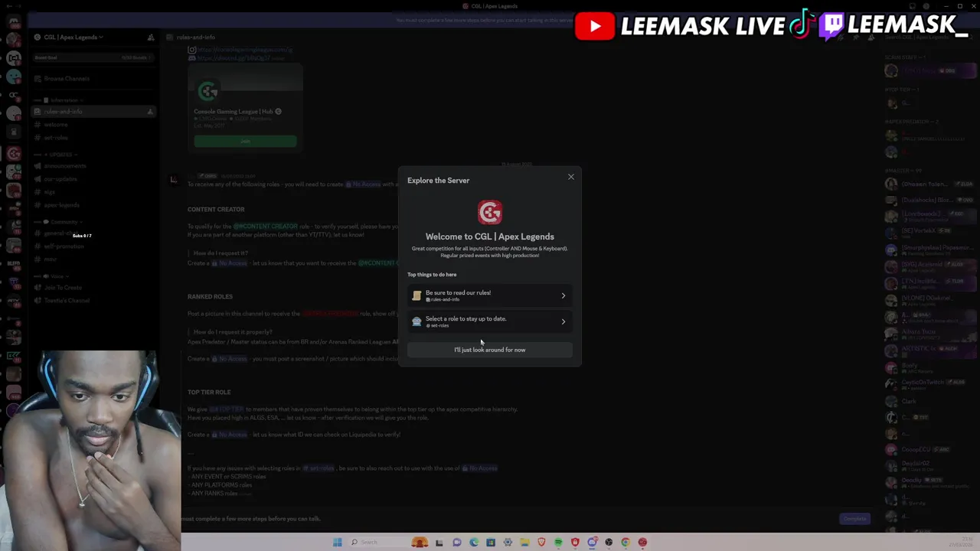Open Discord icon on the taskbar
The width and height of the screenshot is (980, 551).
click(592, 543)
